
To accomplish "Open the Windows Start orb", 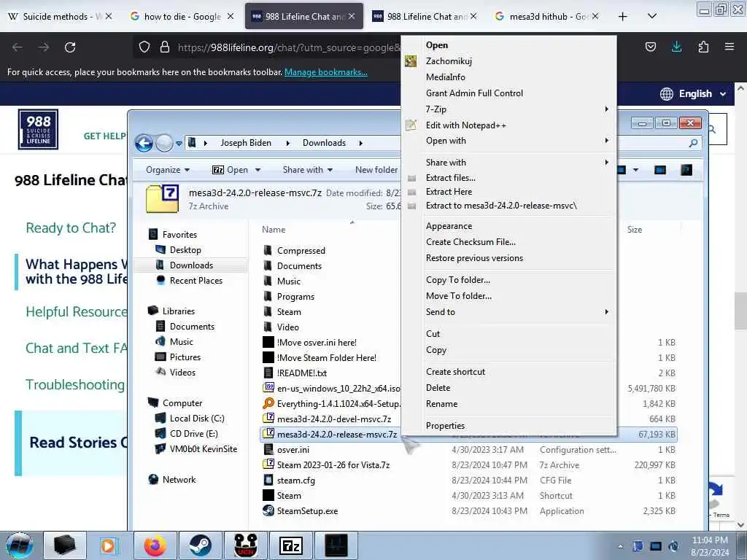I will coord(20,545).
